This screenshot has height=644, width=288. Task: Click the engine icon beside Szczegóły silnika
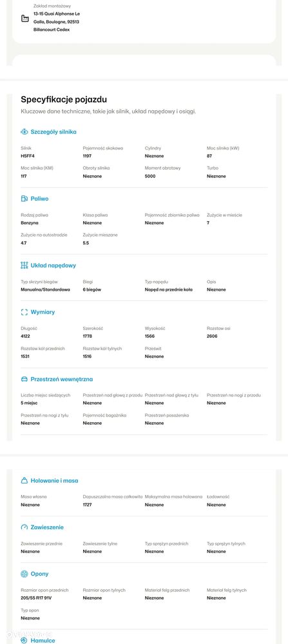(x=24, y=132)
